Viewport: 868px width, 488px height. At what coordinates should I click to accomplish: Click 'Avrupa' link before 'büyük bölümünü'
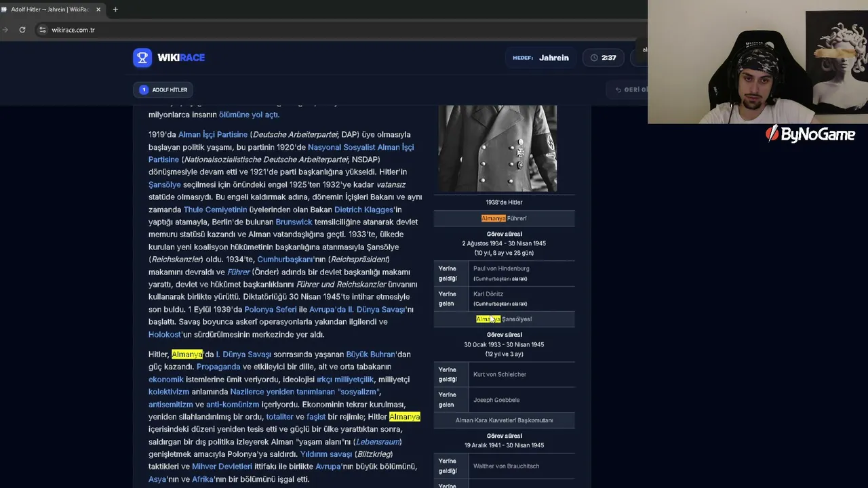pos(329,466)
